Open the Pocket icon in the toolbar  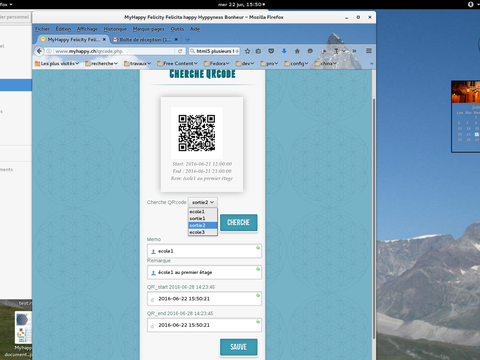pos(271,51)
